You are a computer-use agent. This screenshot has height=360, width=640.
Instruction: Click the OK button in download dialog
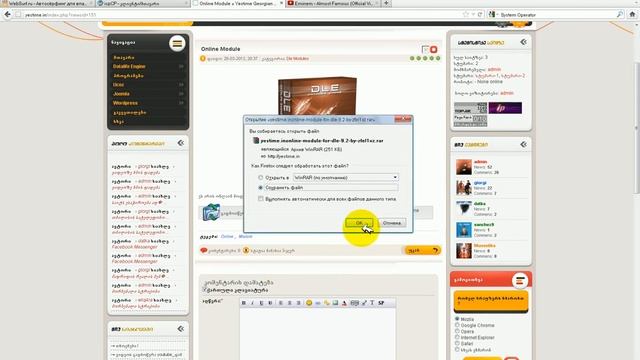[359, 223]
